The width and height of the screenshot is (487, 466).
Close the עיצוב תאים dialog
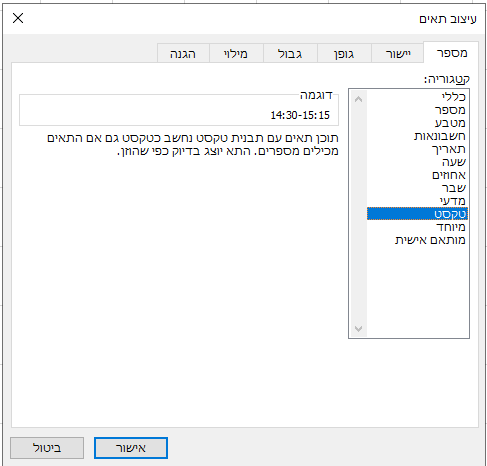[x=18, y=18]
